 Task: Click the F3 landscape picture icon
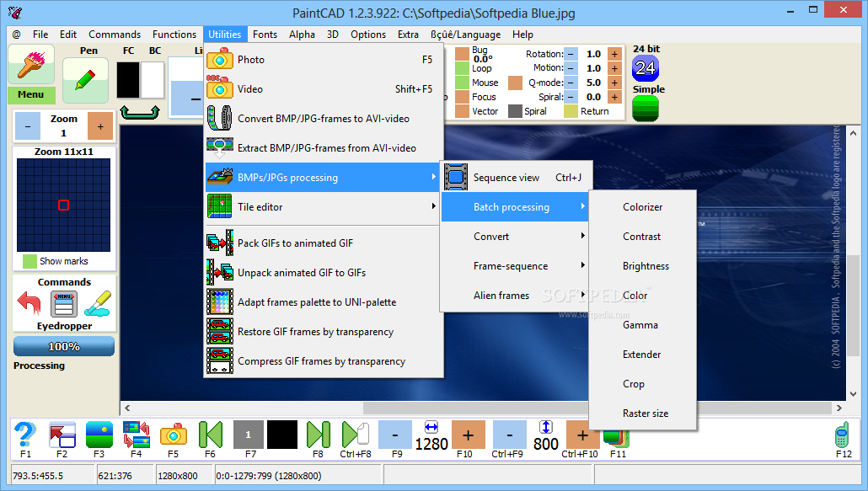click(x=99, y=434)
